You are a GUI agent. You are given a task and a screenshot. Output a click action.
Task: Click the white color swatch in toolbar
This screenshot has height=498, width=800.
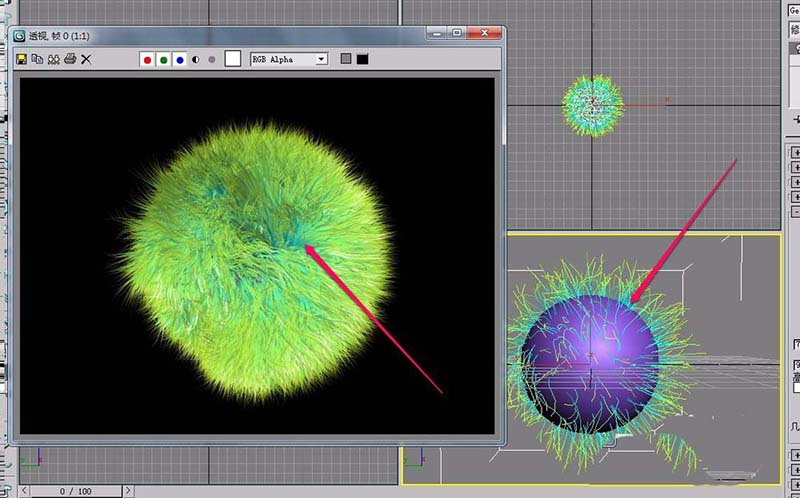pos(233,60)
